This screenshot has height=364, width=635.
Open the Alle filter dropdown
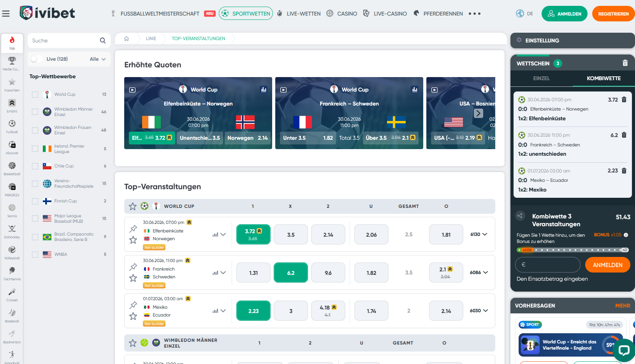click(x=98, y=59)
